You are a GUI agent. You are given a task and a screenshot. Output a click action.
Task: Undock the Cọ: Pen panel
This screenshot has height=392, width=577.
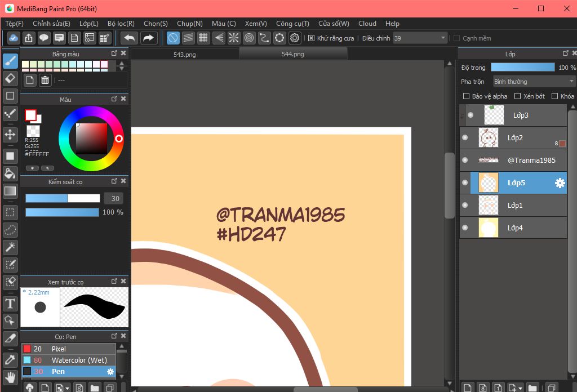114,336
